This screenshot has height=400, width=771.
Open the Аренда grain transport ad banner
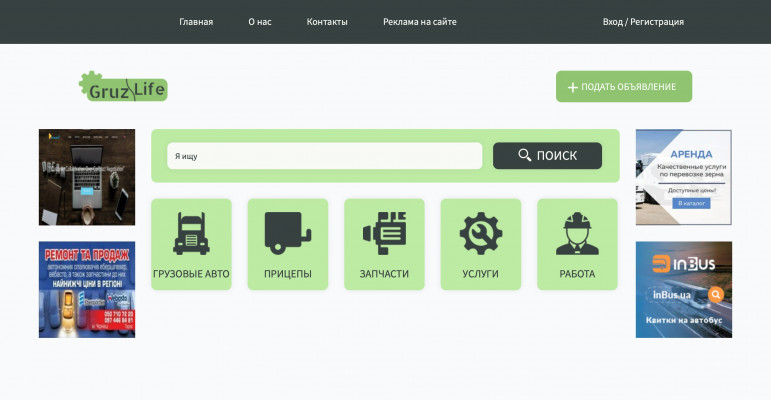[683, 177]
